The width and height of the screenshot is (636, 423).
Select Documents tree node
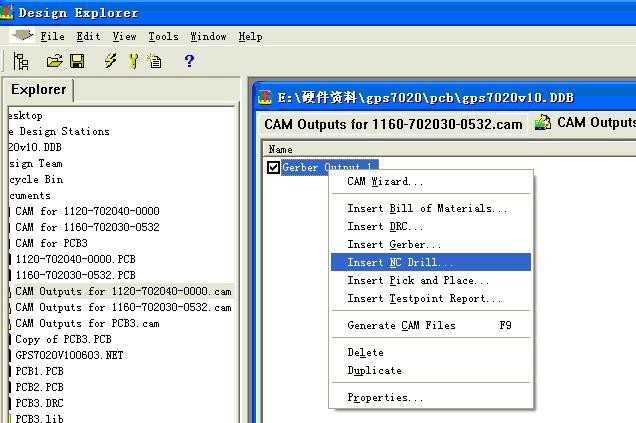pos(30,195)
